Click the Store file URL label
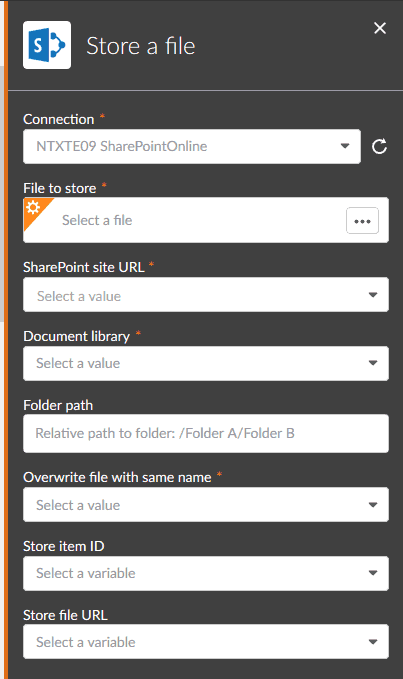403x679 pixels. coord(65,615)
